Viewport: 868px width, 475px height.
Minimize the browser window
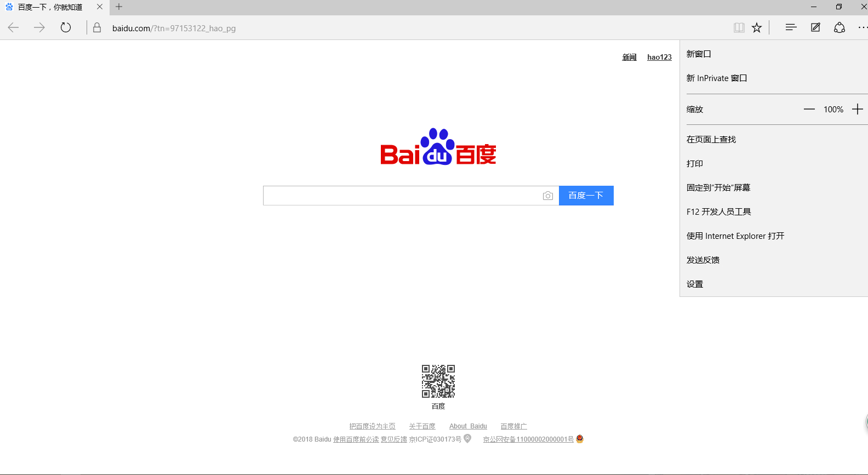pyautogui.click(x=814, y=7)
